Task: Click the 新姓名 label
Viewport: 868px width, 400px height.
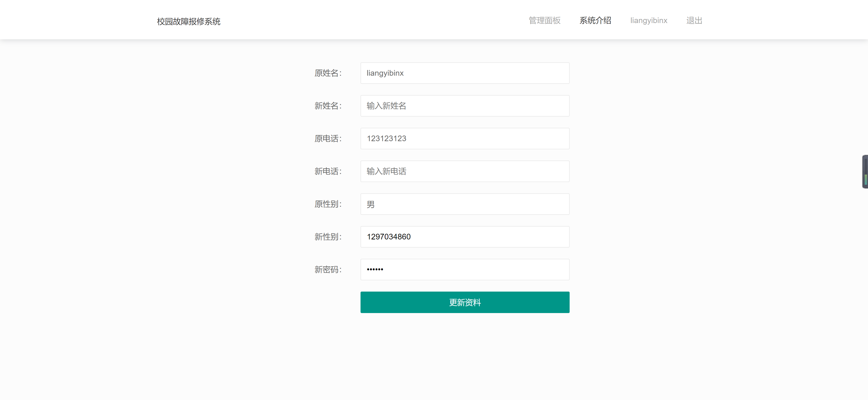Action: [328, 106]
